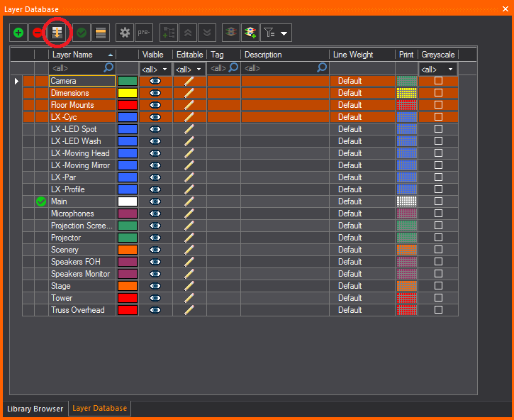This screenshot has height=420, width=514.
Task: Click the green add layer button
Action: tap(18, 33)
